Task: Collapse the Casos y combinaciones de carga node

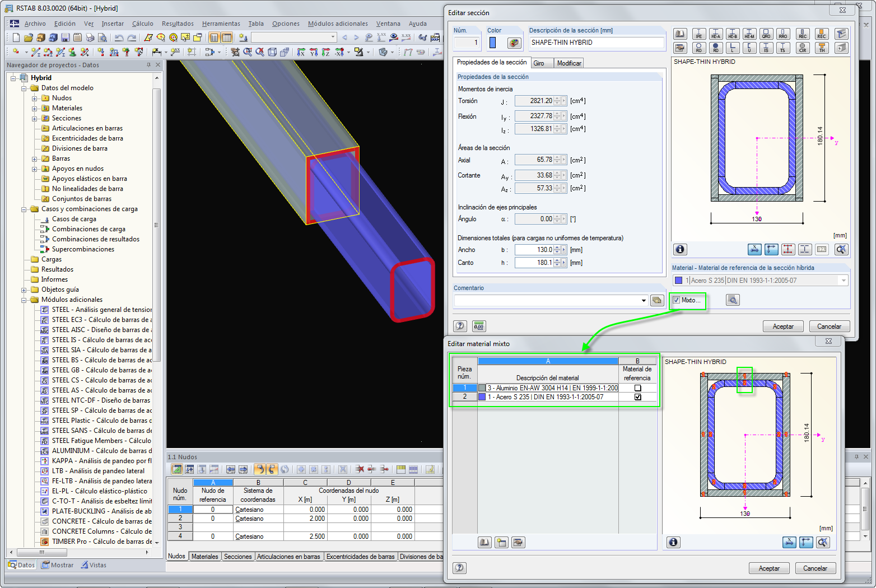Action: pos(24,209)
